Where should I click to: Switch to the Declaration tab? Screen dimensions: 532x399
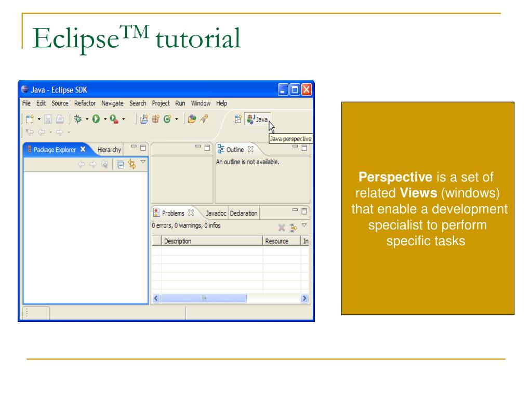[x=244, y=214]
